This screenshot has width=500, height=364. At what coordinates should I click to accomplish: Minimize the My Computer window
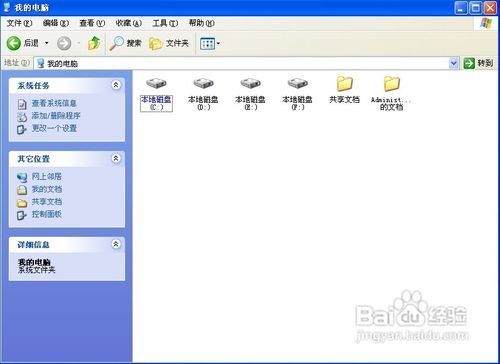click(x=461, y=8)
